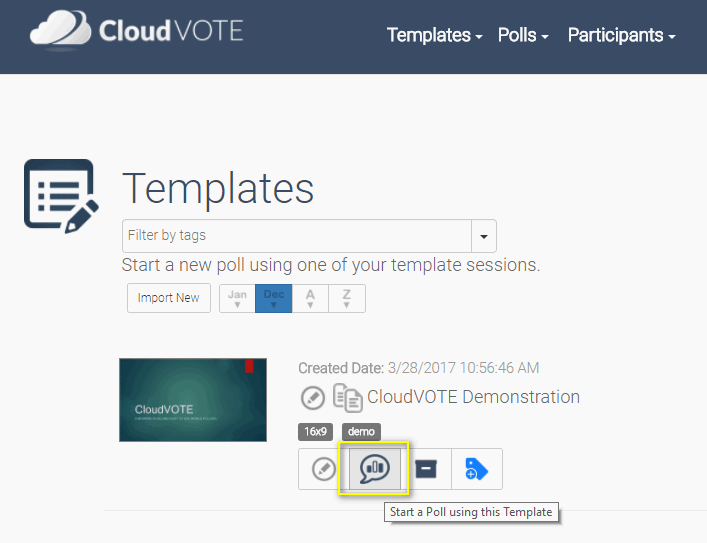This screenshot has height=543, width=707.
Task: Open the Participants navigation menu
Action: click(621, 35)
